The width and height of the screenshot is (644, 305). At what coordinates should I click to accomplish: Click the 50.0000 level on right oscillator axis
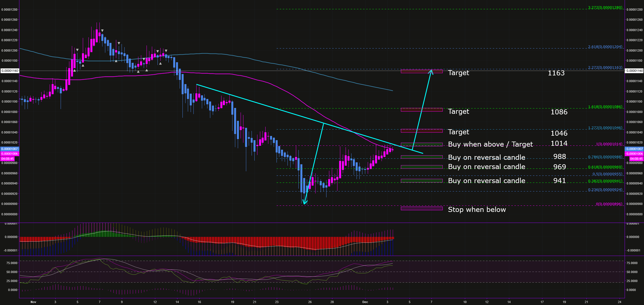tap(632, 272)
